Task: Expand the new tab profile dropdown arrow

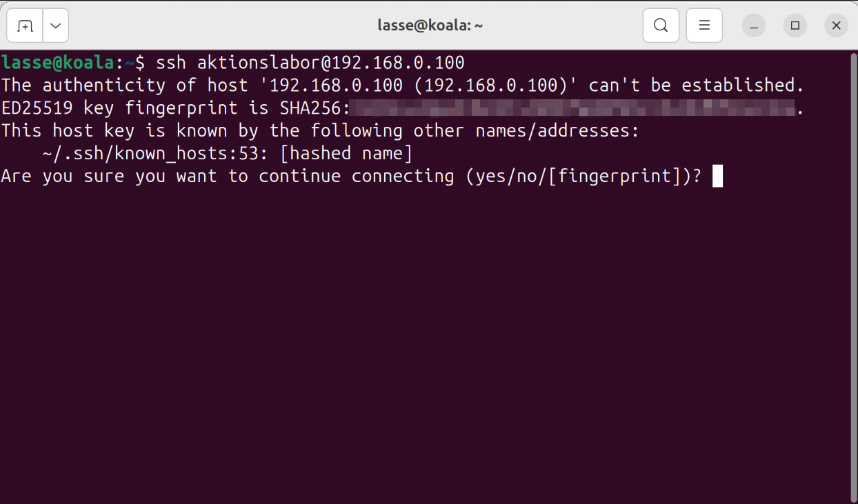Action: coord(55,26)
